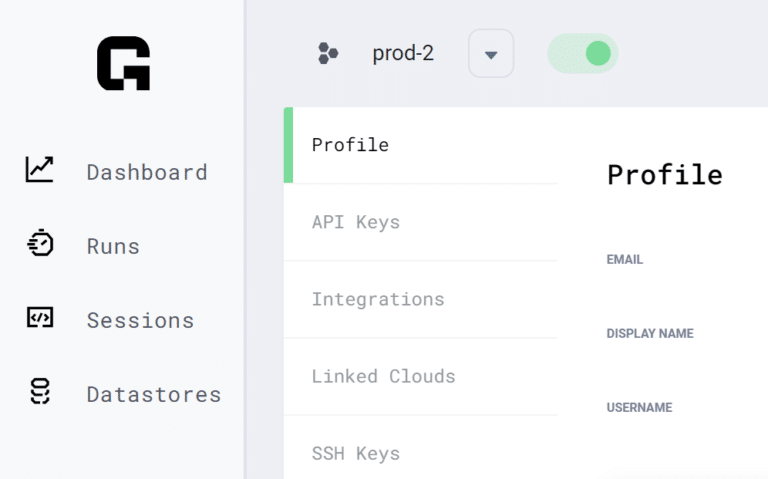Click the Datastores database icon
This screenshot has height=479, width=768.
click(x=40, y=393)
